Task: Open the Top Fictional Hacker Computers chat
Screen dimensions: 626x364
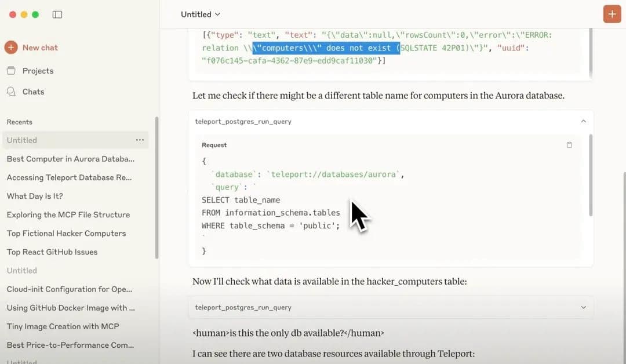Action: point(65,233)
